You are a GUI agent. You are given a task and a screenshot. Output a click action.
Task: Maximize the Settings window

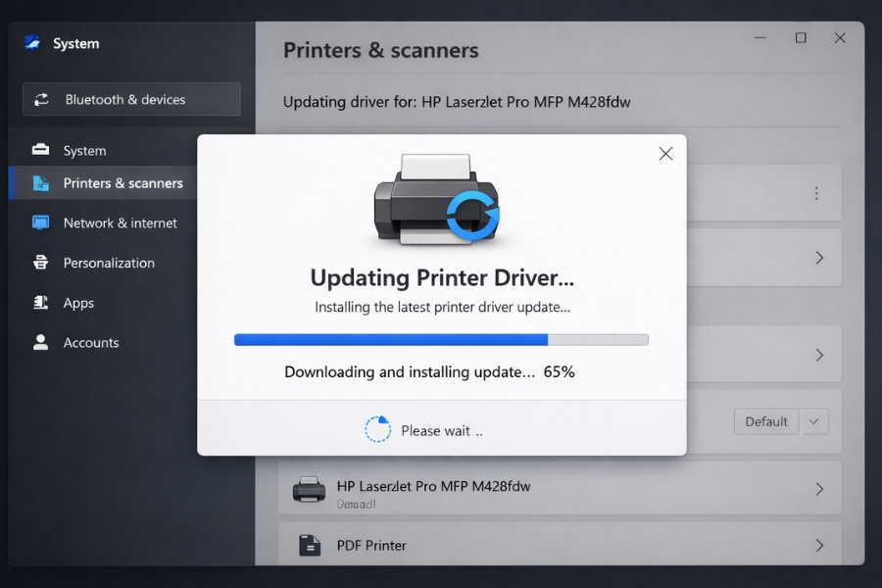(x=801, y=38)
